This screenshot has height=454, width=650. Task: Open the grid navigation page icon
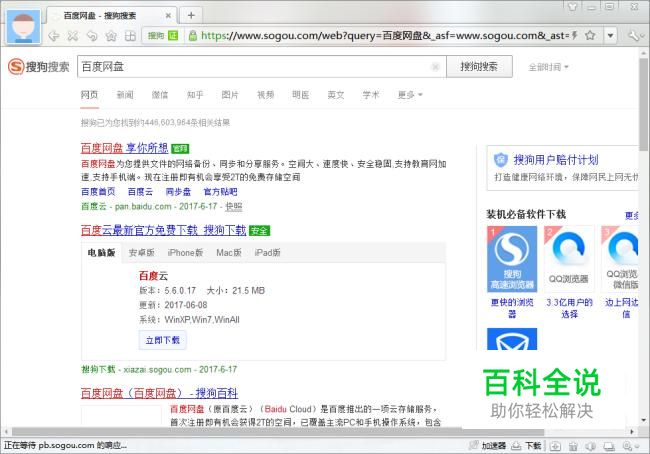pyautogui.click(x=130, y=36)
